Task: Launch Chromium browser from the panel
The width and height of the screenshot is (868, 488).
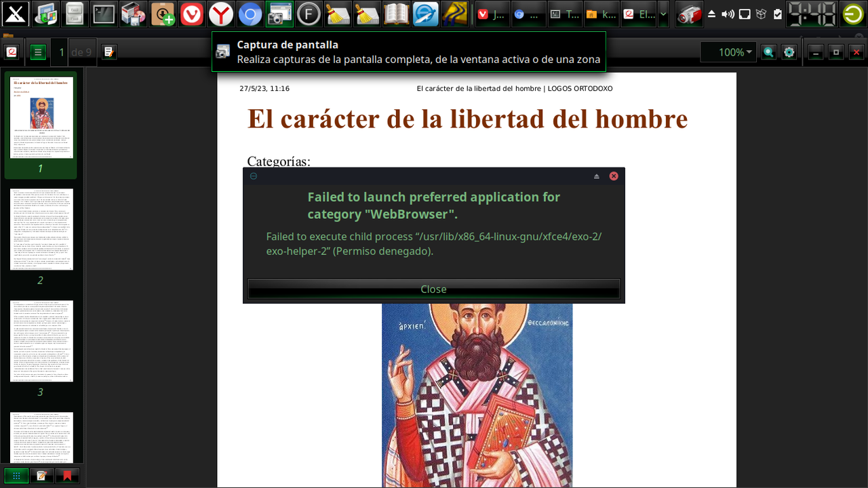Action: click(x=250, y=14)
